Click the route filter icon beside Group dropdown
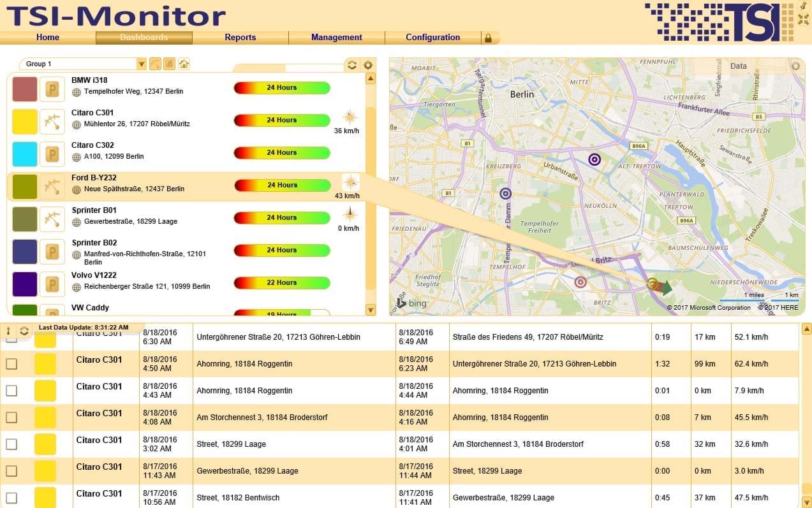This screenshot has width=812, height=508. pyautogui.click(x=155, y=64)
